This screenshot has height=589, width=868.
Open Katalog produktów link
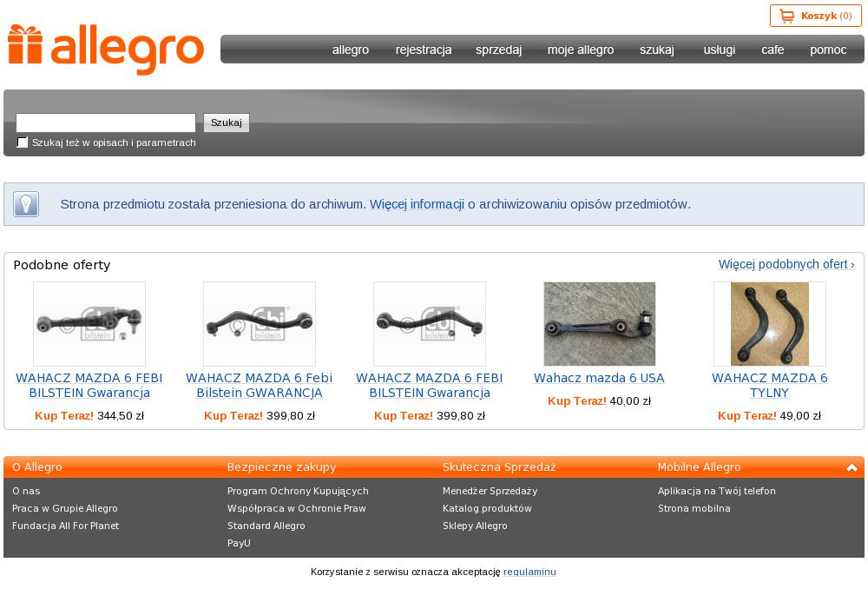pyautogui.click(x=487, y=508)
